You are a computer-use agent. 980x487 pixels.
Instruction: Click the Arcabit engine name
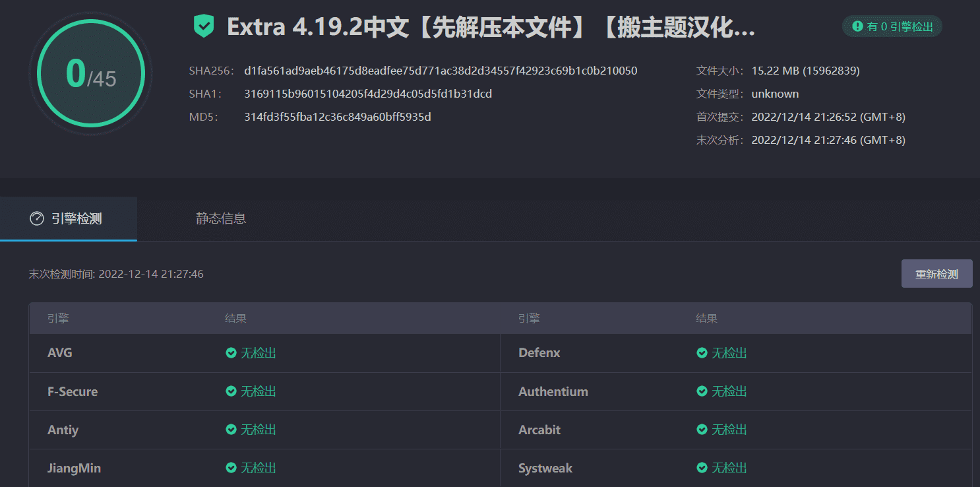click(539, 430)
